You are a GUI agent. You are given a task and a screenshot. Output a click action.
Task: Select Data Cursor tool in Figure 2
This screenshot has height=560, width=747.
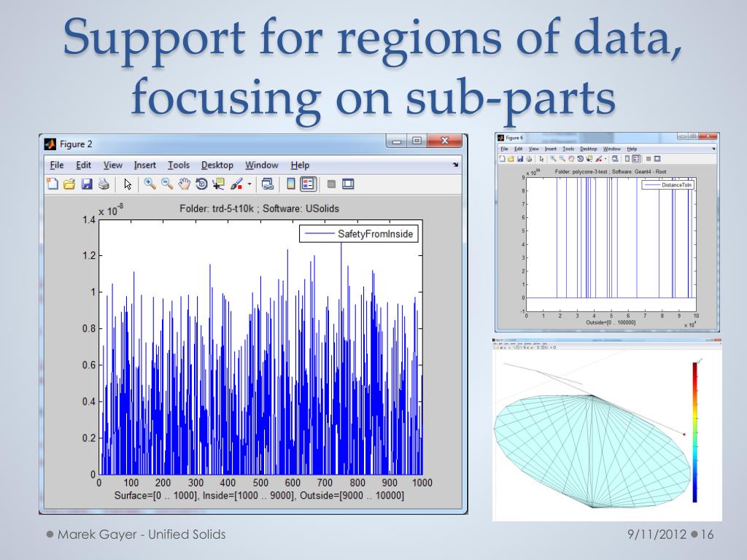218,184
